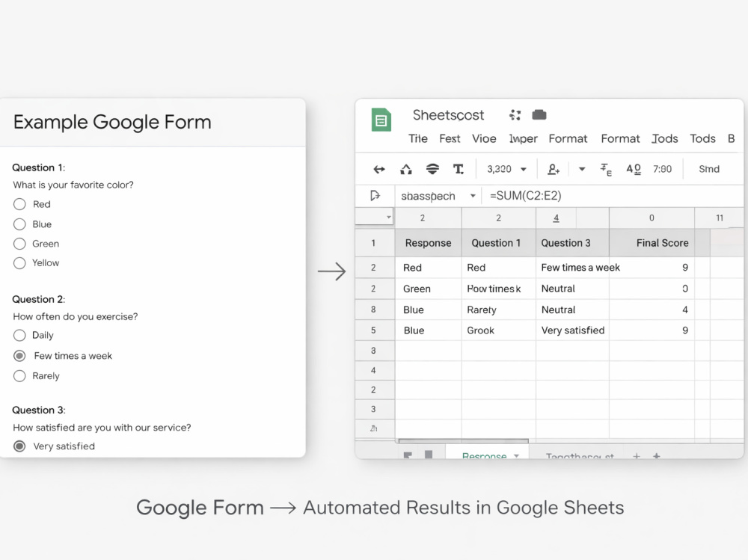
Task: Click the 7:80 toolbar value
Action: click(662, 169)
